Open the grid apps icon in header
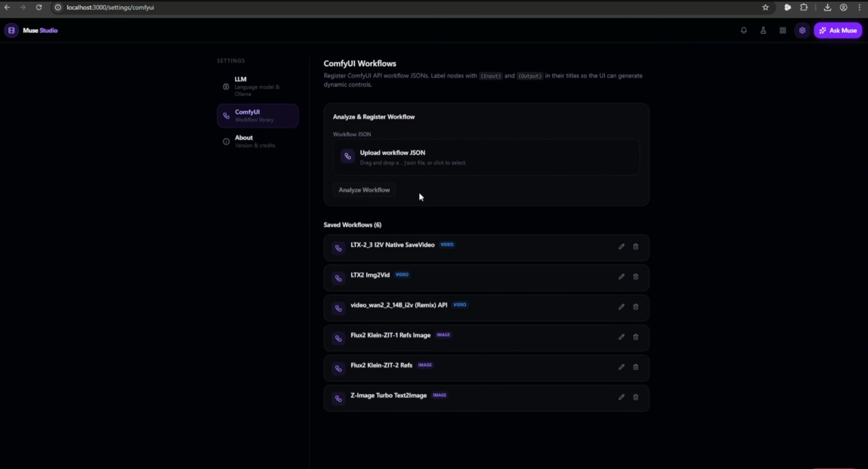The width and height of the screenshot is (868, 469). pyautogui.click(x=783, y=31)
